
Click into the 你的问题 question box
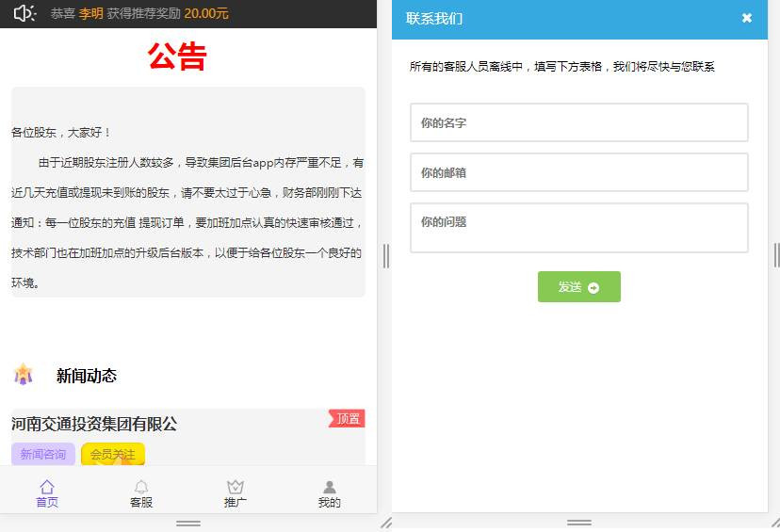point(579,228)
